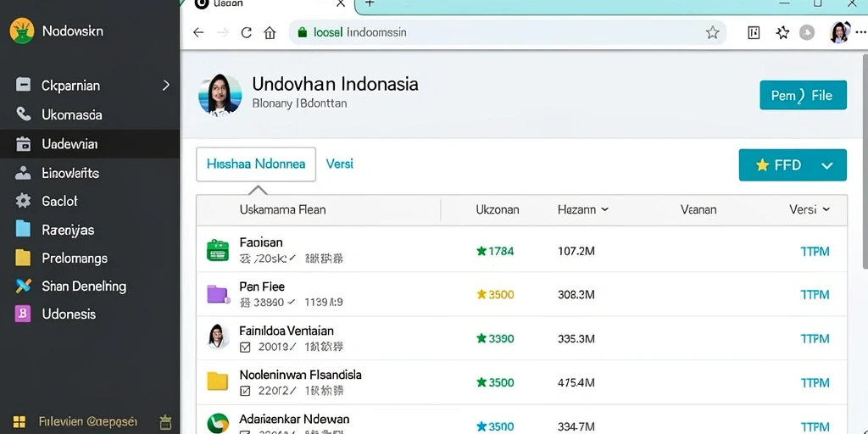The width and height of the screenshot is (868, 434).
Task: Sort by Uskamama Flean column
Action: tap(282, 210)
